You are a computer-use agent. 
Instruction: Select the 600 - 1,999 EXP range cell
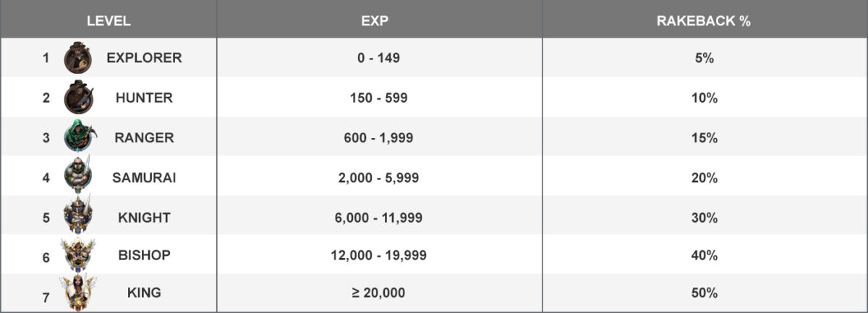click(x=379, y=138)
